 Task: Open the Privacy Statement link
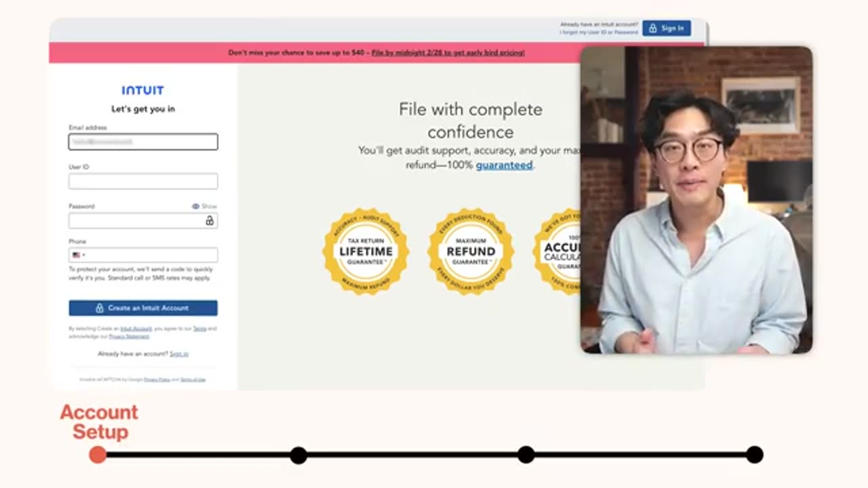click(x=129, y=336)
